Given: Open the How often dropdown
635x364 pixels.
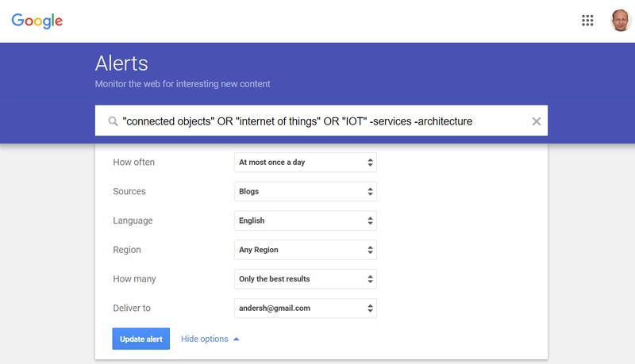Looking at the screenshot, I should 306,163.
